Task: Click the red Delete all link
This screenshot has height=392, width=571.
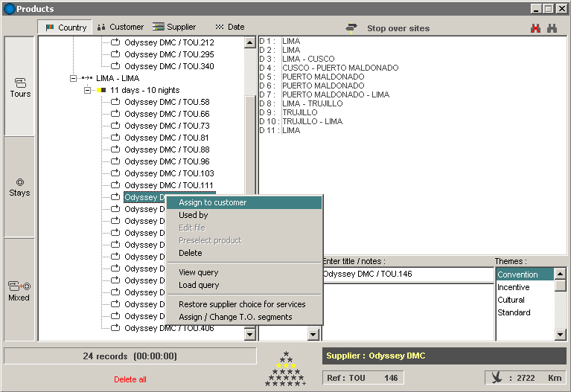Action: tap(130, 379)
